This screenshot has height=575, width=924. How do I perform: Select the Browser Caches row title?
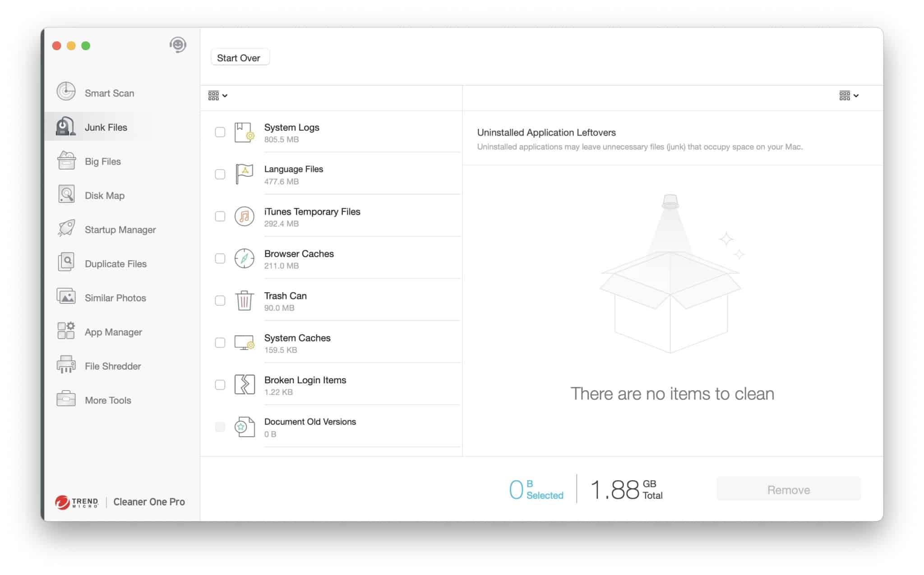[x=299, y=253]
